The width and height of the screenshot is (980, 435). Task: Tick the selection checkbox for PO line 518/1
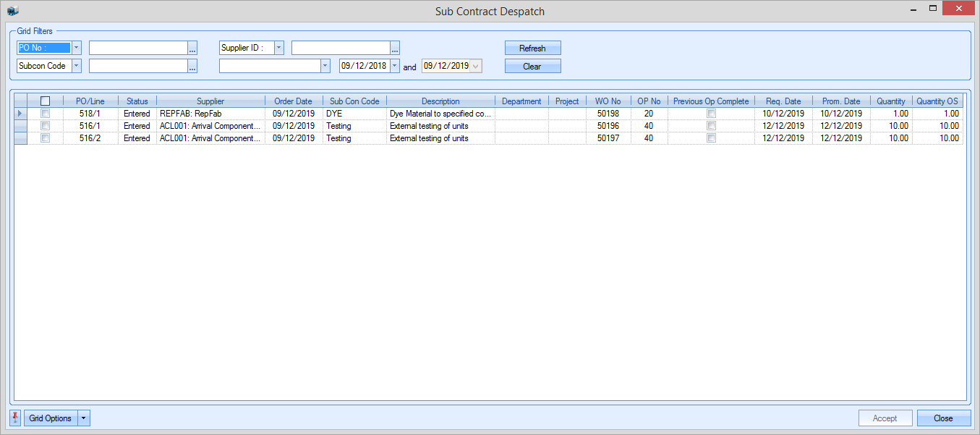(45, 114)
